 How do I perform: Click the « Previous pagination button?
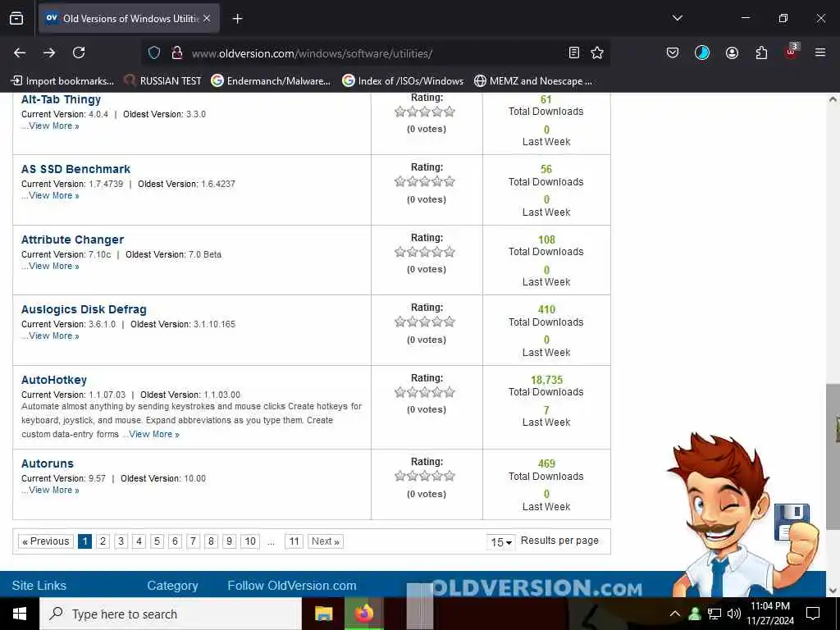pyautogui.click(x=46, y=541)
